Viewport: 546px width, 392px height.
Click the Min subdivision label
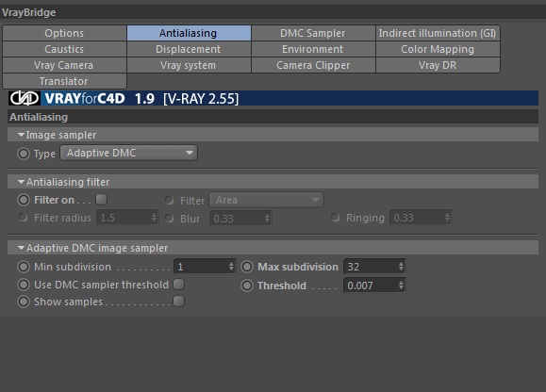point(73,267)
